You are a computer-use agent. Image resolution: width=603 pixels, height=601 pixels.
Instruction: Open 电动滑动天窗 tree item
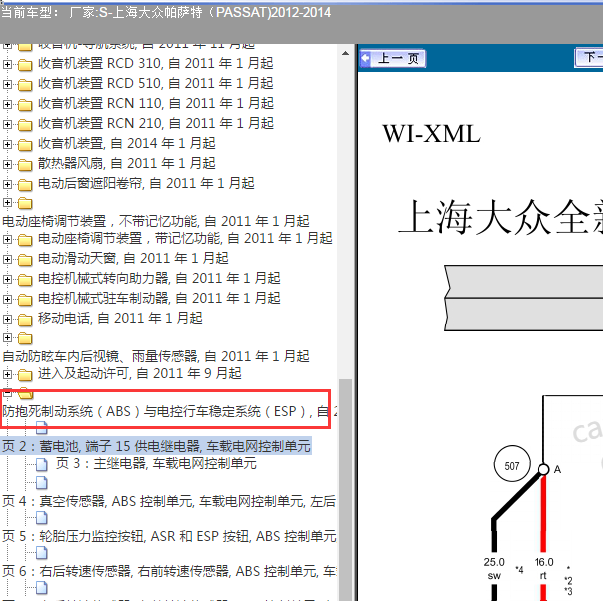(133, 258)
